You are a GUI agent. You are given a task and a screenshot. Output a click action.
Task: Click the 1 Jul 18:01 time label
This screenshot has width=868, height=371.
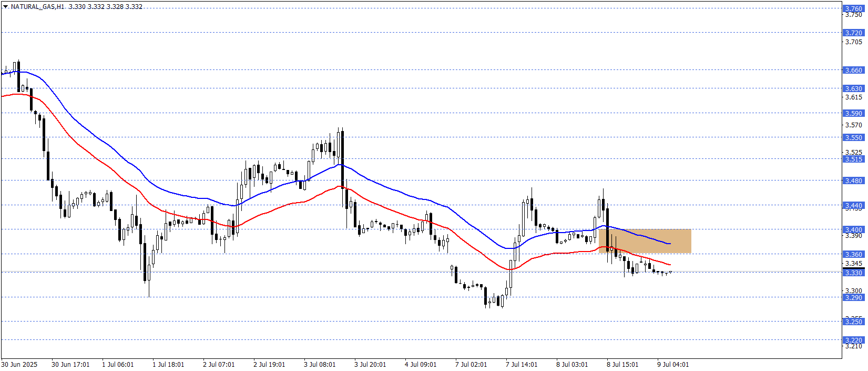pyautogui.click(x=168, y=364)
